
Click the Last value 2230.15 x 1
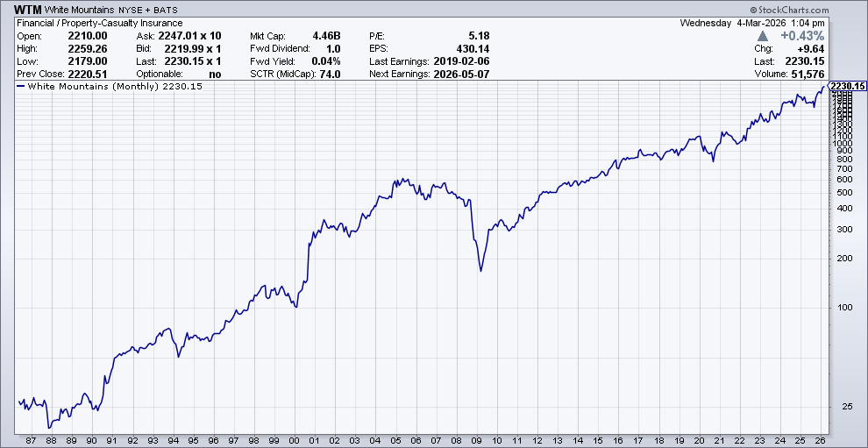[x=193, y=61]
